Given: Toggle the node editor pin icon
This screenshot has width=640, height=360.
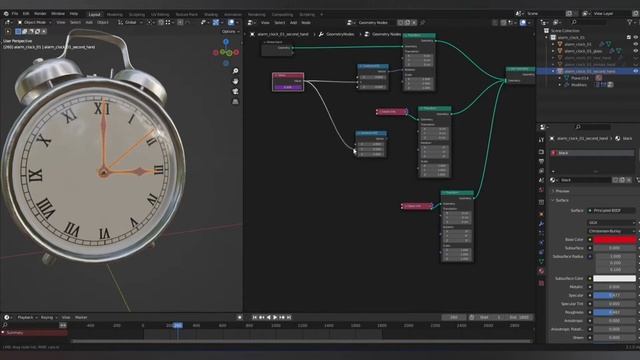Looking at the screenshot, I should 423,22.
